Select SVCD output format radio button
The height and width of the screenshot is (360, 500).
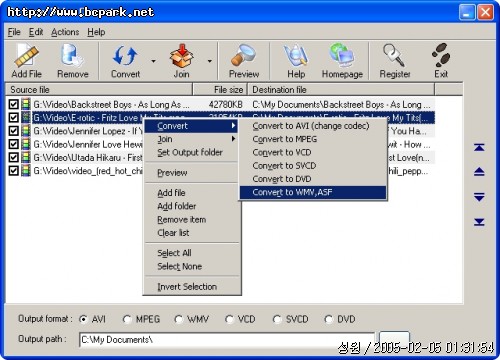point(277,319)
